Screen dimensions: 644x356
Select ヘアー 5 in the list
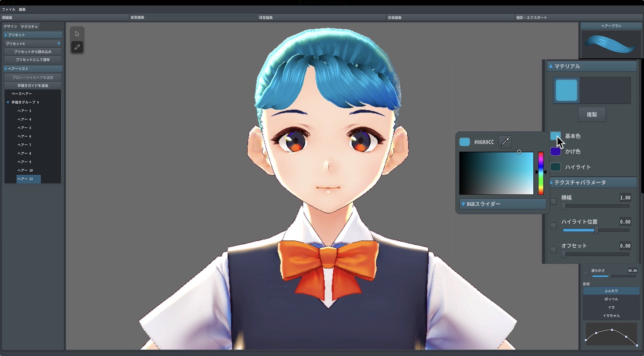(x=24, y=128)
